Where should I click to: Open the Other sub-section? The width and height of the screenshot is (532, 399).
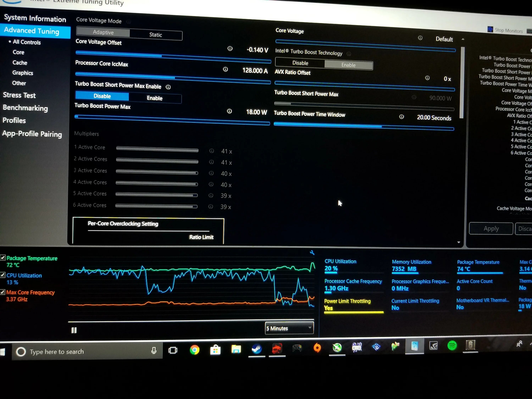coord(19,83)
